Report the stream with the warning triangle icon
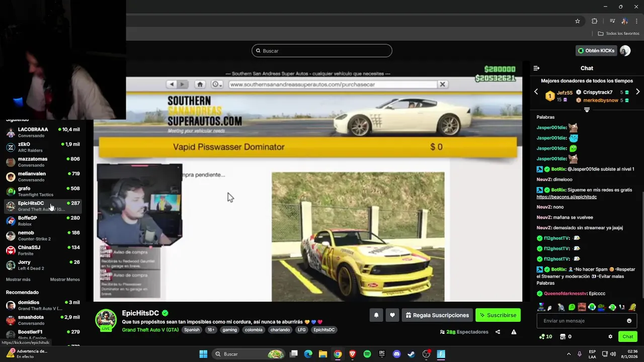Viewport: 644px width, 362px height. (514, 332)
